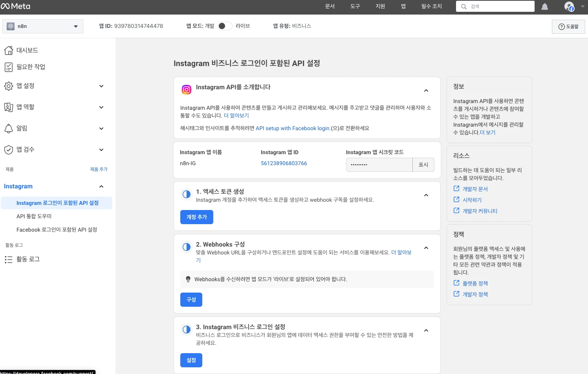588x374 pixels.
Task: Open API setup with Facebook login link
Action: (293, 128)
